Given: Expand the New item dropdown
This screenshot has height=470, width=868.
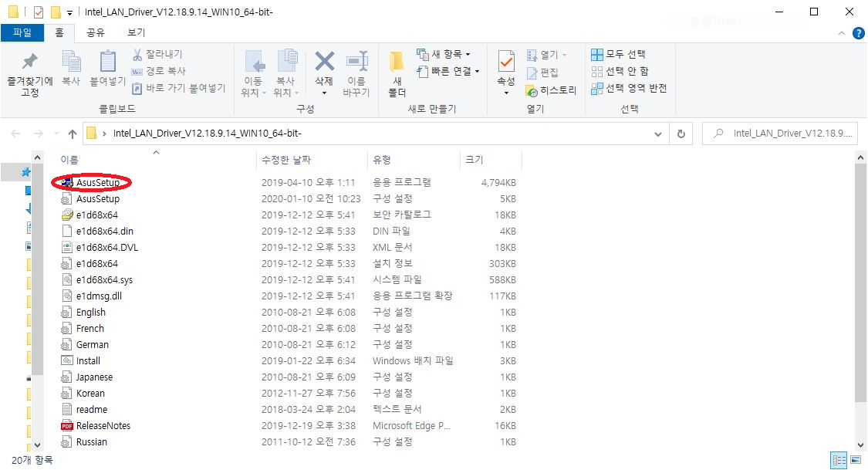Looking at the screenshot, I should (x=444, y=54).
